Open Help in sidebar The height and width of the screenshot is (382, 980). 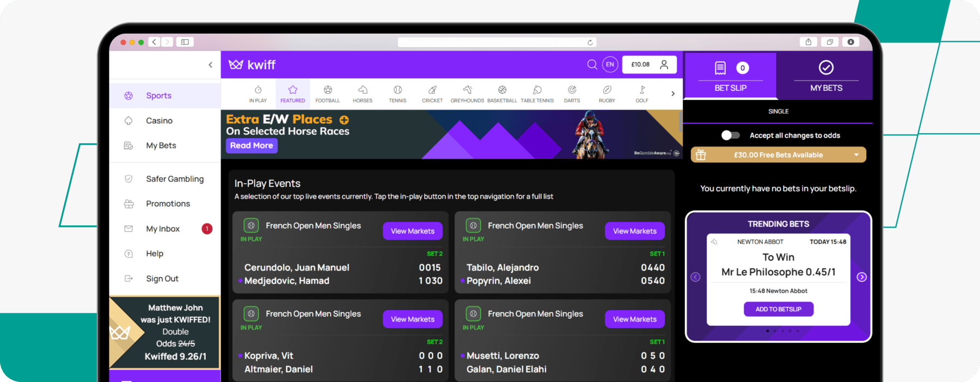click(165, 254)
